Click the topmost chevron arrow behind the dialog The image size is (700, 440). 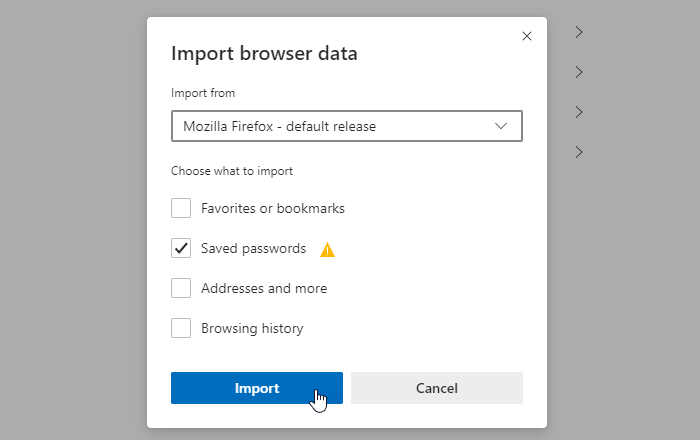[x=579, y=32]
